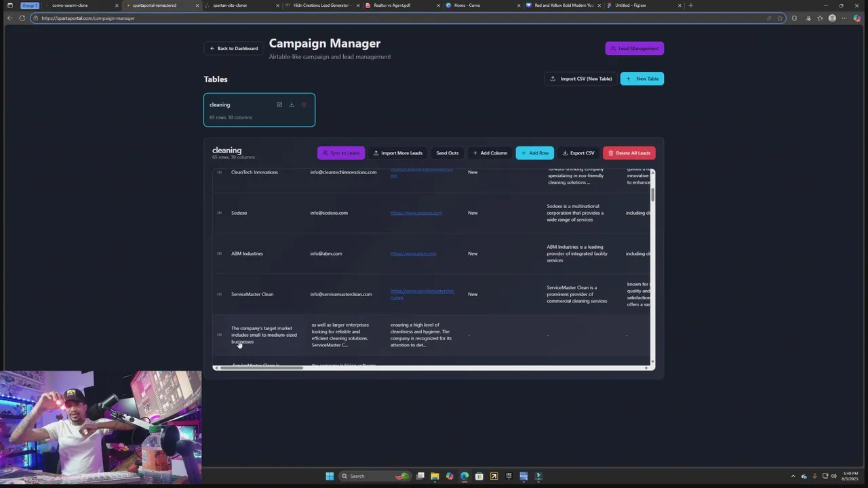This screenshot has height=488, width=868.
Task: Click info@servicemasterclean.com cell
Action: tap(341, 294)
